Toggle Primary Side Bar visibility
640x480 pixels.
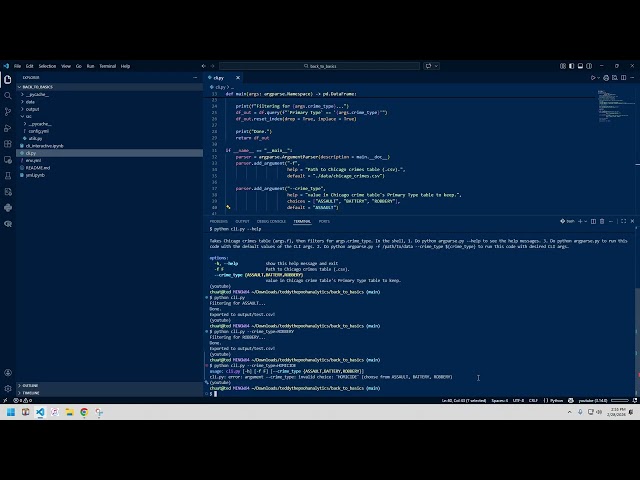click(571, 66)
